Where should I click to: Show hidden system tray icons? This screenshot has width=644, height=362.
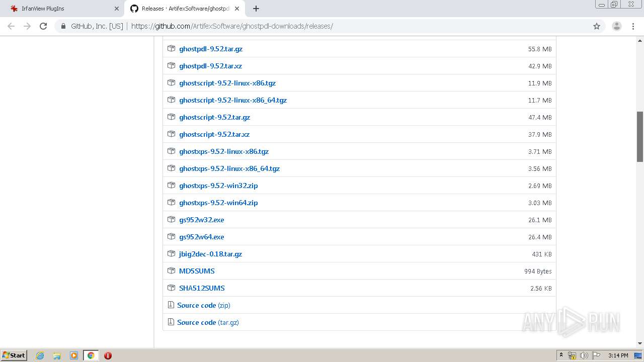pyautogui.click(x=561, y=355)
